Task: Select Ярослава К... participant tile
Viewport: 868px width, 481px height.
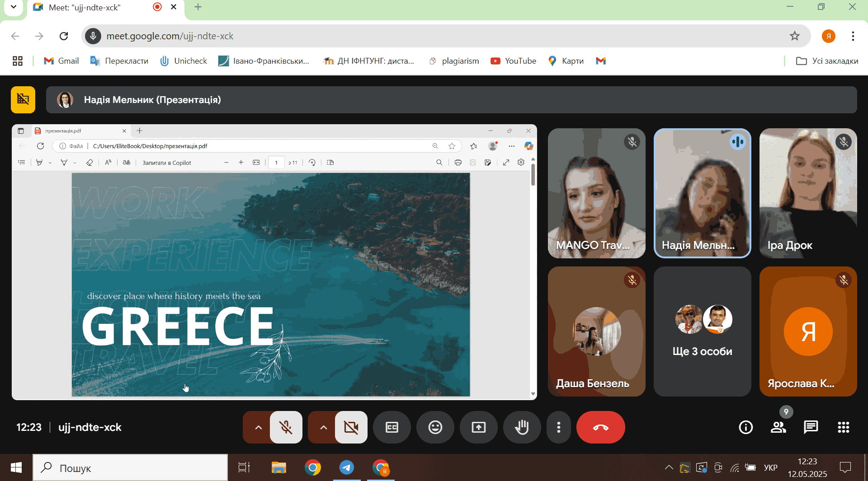Action: pos(808,332)
